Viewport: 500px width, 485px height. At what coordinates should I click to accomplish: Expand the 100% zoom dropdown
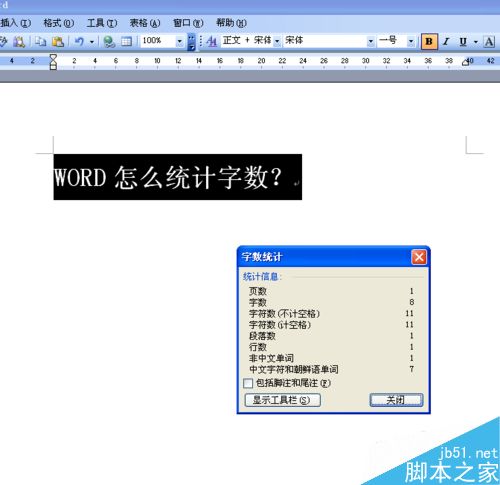pyautogui.click(x=179, y=41)
